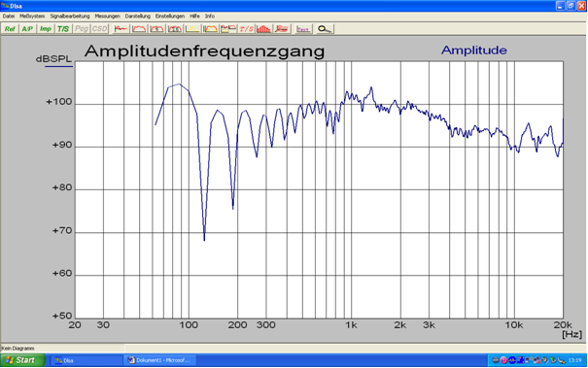Click the blue Amplitude legend label
Image resolution: width=588 pixels, height=368 pixels.
click(474, 50)
